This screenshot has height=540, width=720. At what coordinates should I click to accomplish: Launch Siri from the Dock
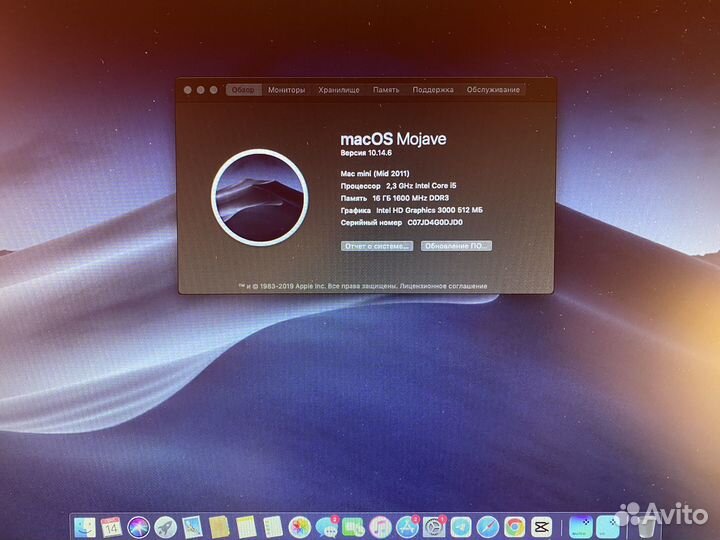[139, 527]
